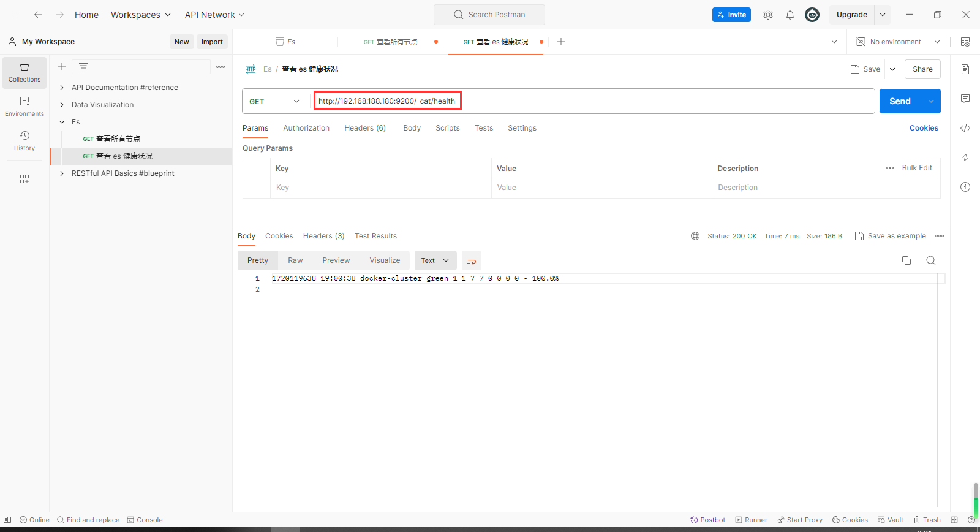
Task: Open the request Info icon
Action: coord(965,187)
